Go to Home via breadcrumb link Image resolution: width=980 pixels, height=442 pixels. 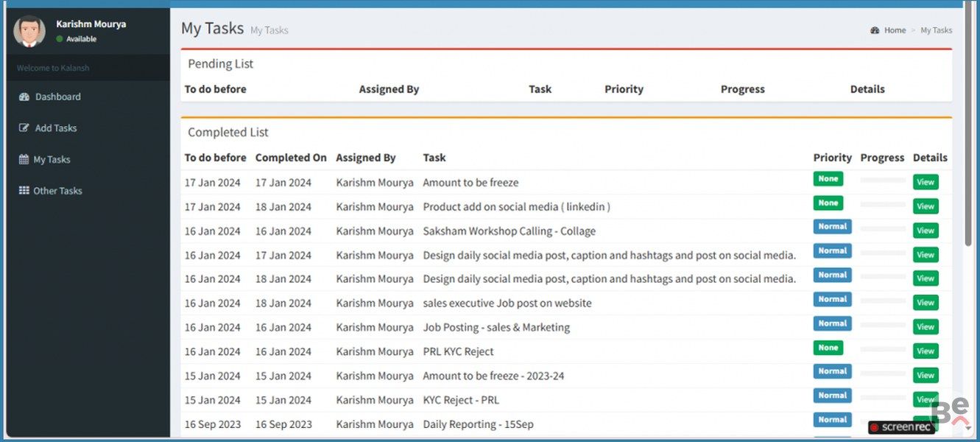895,31
